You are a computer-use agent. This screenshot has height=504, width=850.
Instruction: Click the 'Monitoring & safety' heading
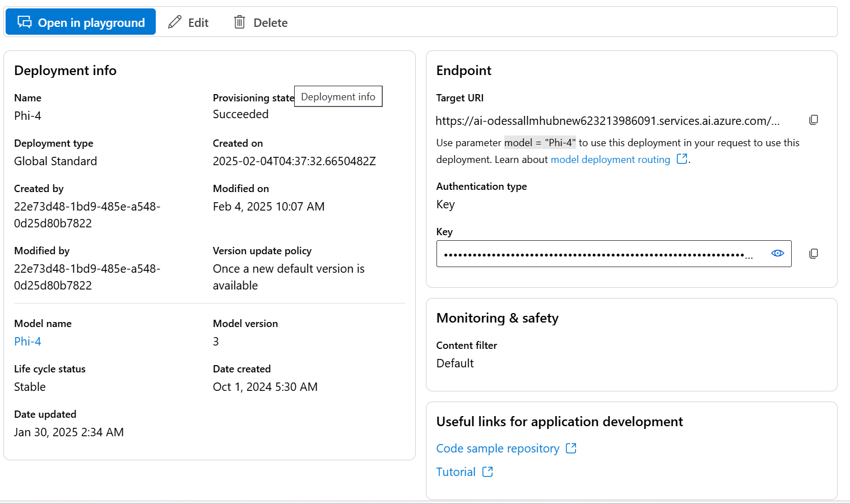click(x=498, y=318)
